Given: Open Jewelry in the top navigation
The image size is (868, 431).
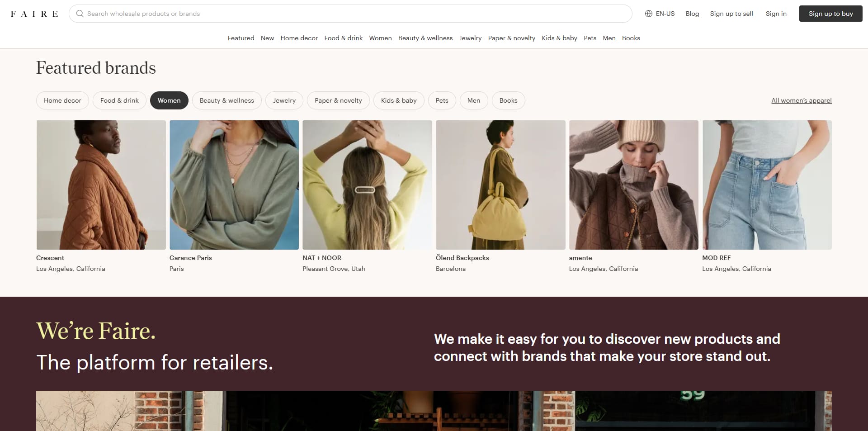Looking at the screenshot, I should [x=470, y=38].
